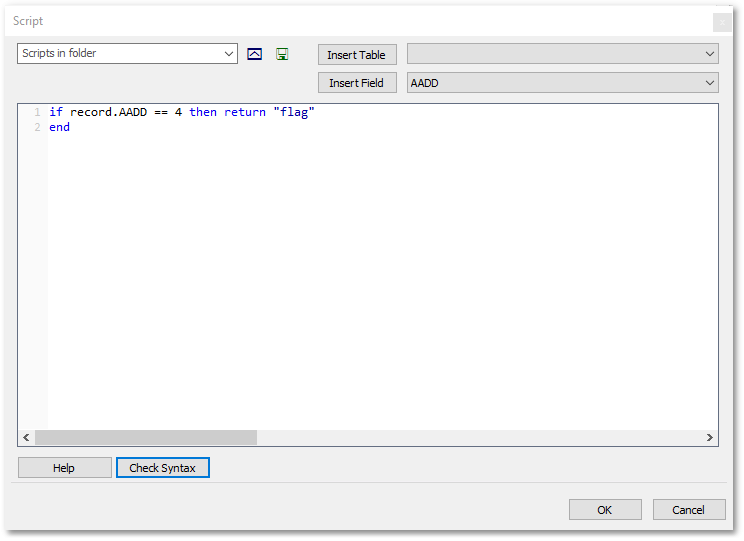The width and height of the screenshot is (744, 541).
Task: Click "record.AADD" in the script
Action: [x=109, y=112]
